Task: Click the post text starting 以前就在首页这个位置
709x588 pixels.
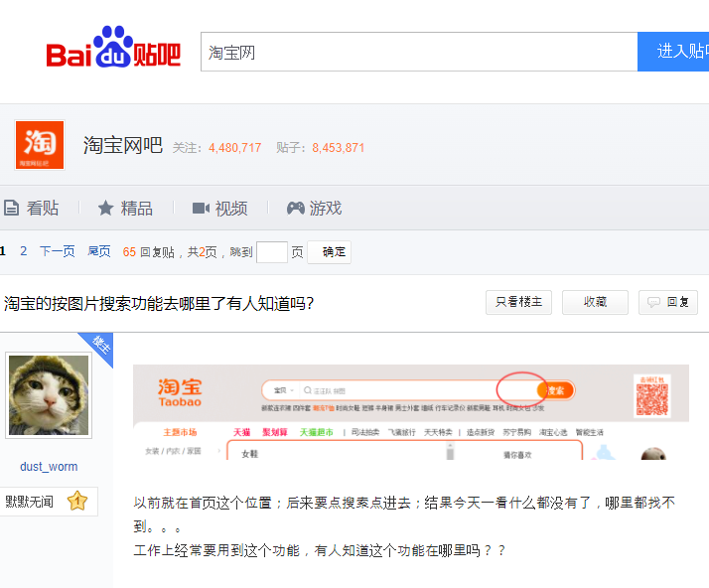Action: pyautogui.click(x=404, y=514)
